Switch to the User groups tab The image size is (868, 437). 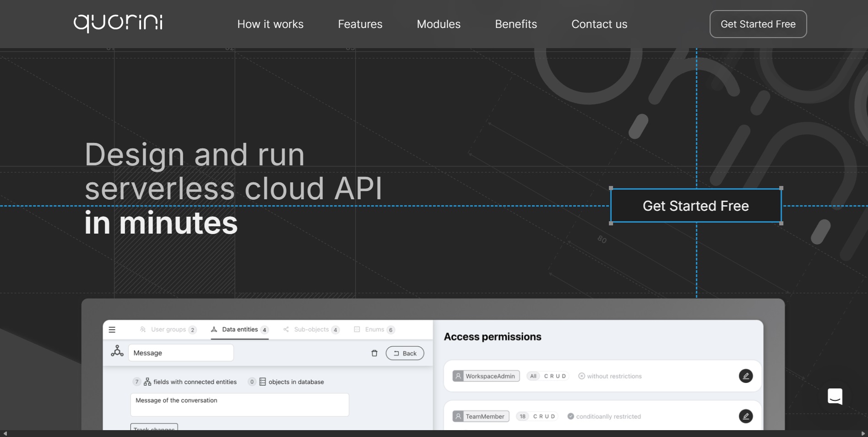pyautogui.click(x=168, y=329)
